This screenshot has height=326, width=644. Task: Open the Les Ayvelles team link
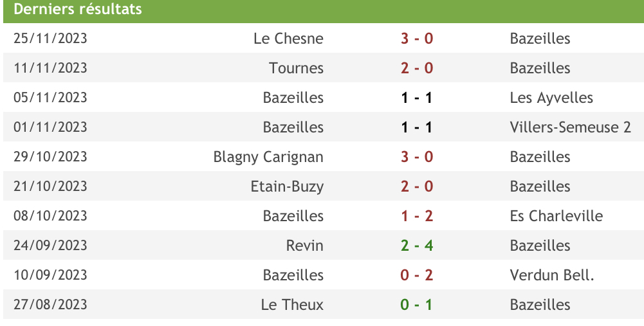pyautogui.click(x=551, y=98)
